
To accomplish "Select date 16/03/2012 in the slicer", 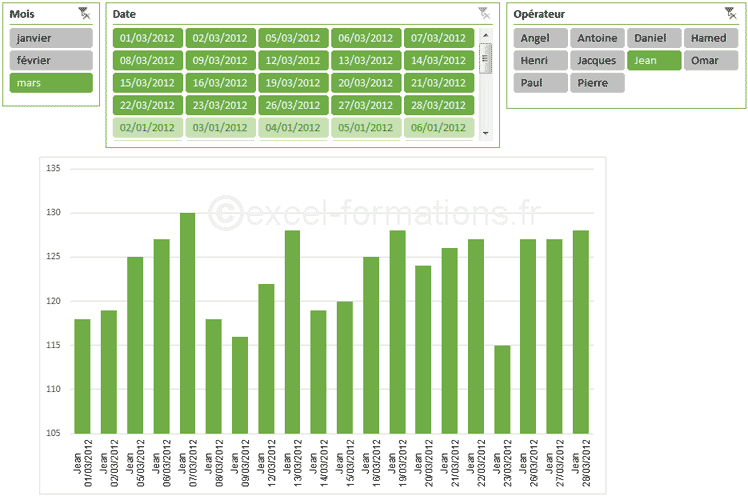I will [220, 83].
